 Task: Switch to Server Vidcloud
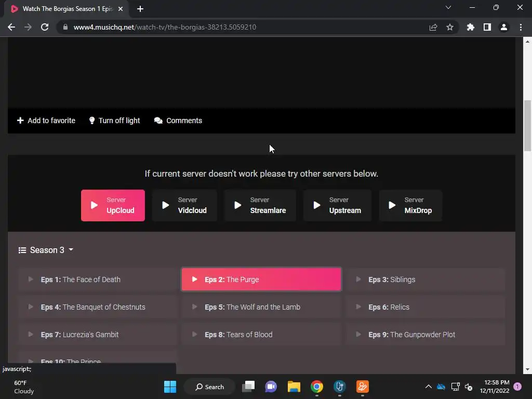pyautogui.click(x=184, y=205)
